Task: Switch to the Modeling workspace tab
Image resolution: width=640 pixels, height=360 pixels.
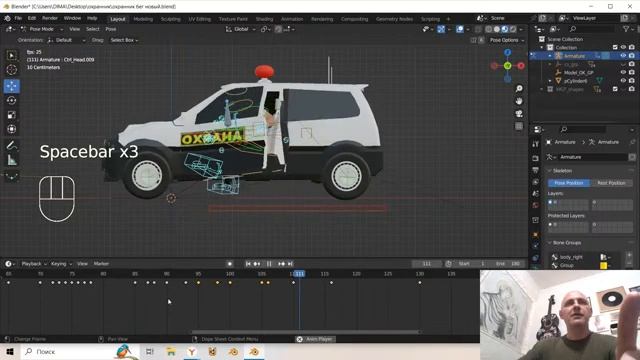Action: (143, 19)
